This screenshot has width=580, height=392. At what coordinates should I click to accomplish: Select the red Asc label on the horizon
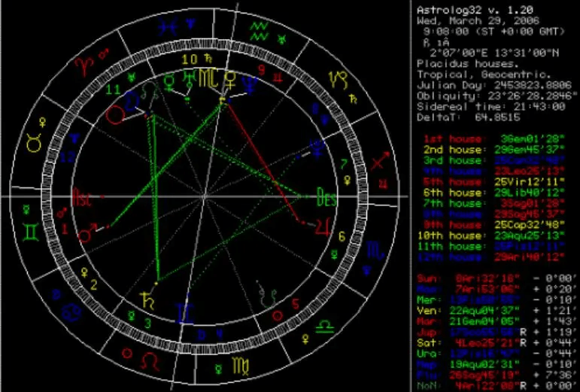click(81, 196)
